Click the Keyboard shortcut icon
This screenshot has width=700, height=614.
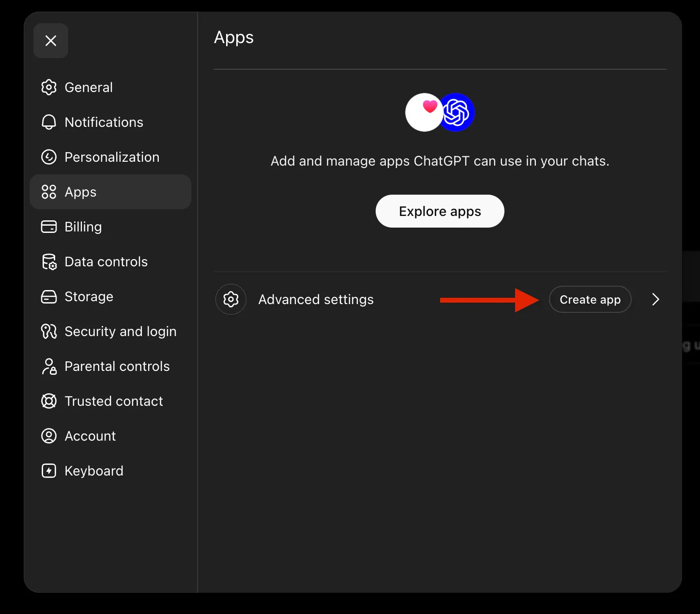(x=49, y=471)
